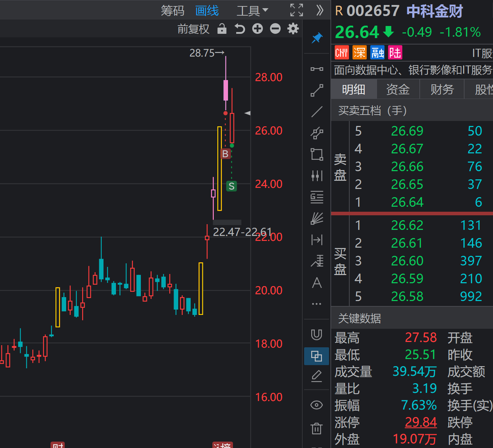
Task: Select the diagonal line segment tool
Action: [317, 90]
